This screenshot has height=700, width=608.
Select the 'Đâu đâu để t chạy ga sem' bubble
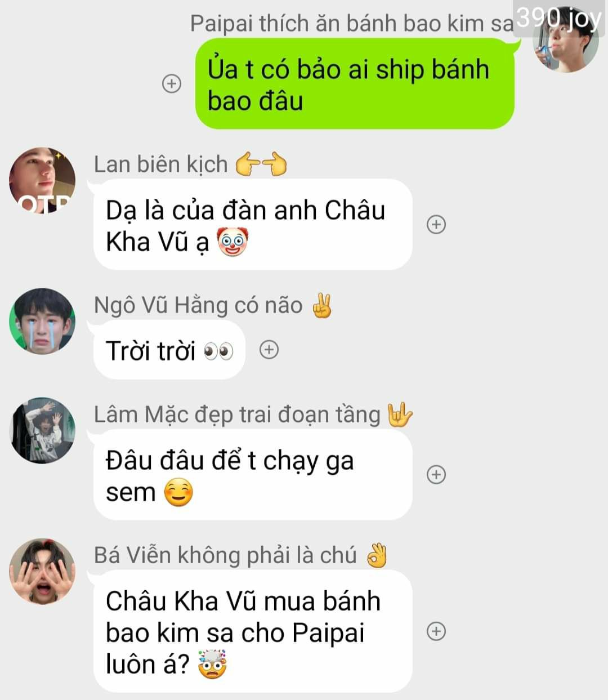pyautogui.click(x=253, y=475)
